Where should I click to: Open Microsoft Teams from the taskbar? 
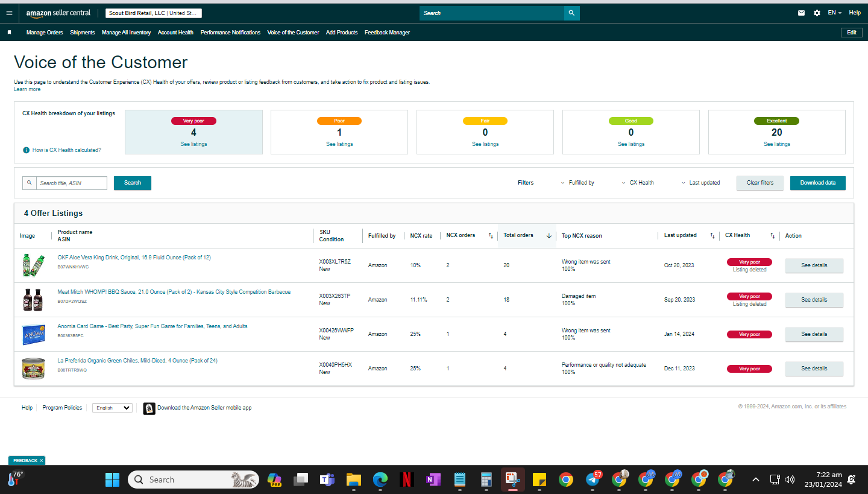327,480
